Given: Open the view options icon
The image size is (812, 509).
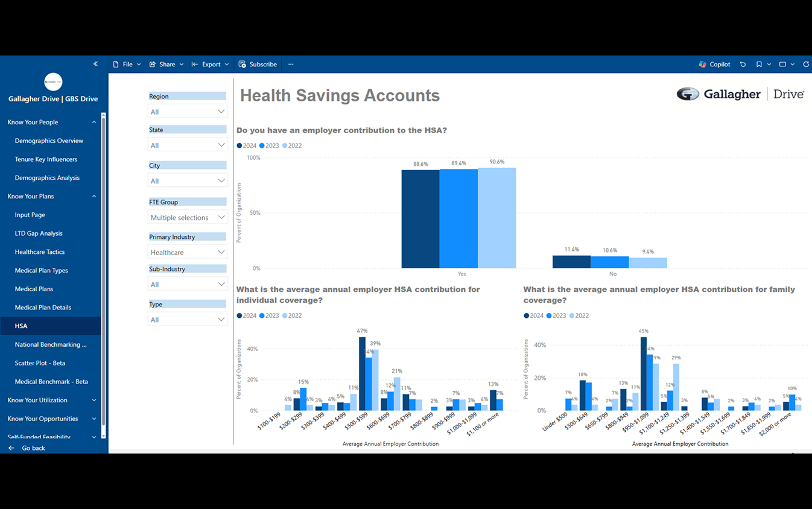Looking at the screenshot, I should pos(782,65).
